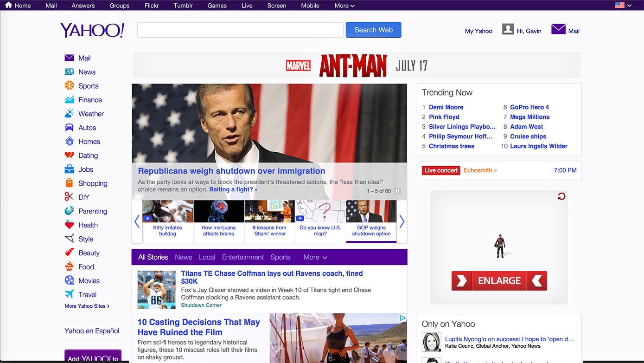The width and height of the screenshot is (644, 363).
Task: Open trending topic GoPro Hero 4
Action: 529,107
